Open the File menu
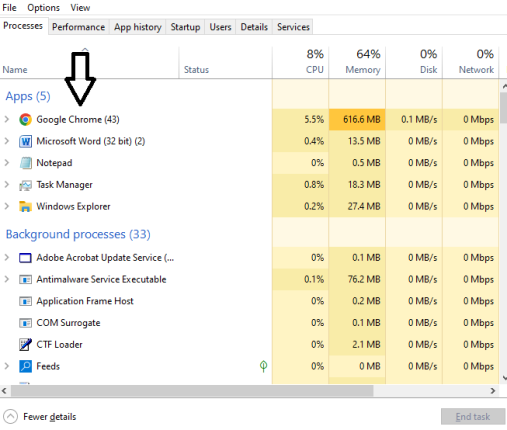Image resolution: width=507 pixels, height=430 pixels. pos(9,7)
